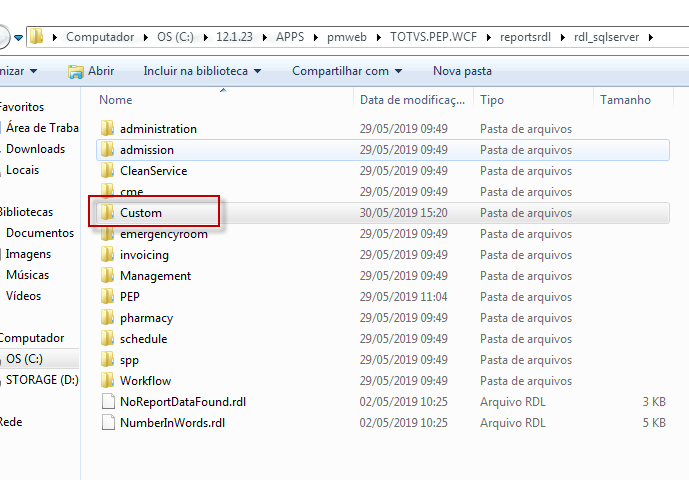Click the CleanService folder icon
The image size is (689, 480).
pyautogui.click(x=107, y=171)
